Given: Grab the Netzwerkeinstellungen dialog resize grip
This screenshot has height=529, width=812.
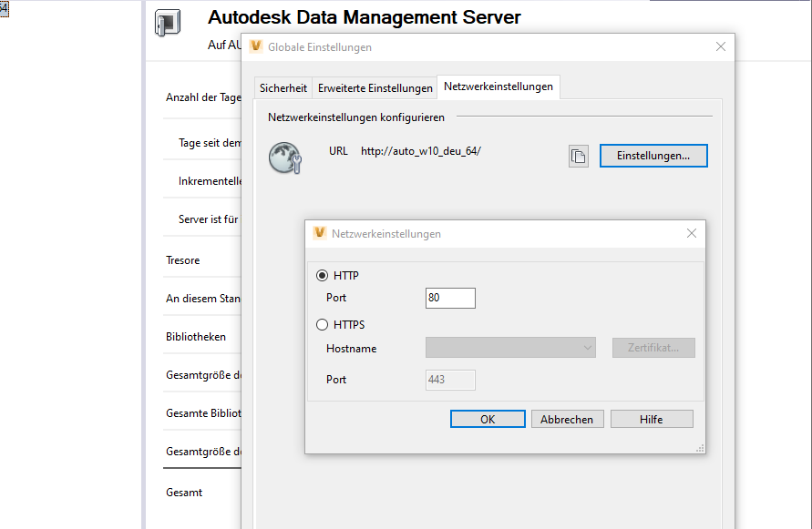Looking at the screenshot, I should (700, 448).
